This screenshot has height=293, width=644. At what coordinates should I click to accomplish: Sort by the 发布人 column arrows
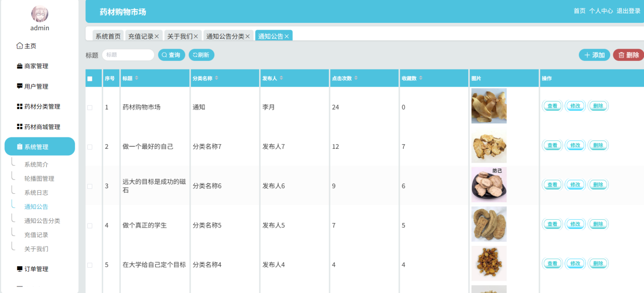pyautogui.click(x=281, y=78)
